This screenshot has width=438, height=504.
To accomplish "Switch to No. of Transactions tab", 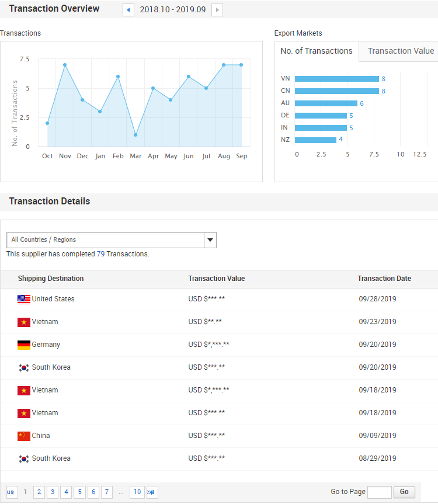I will pyautogui.click(x=317, y=51).
